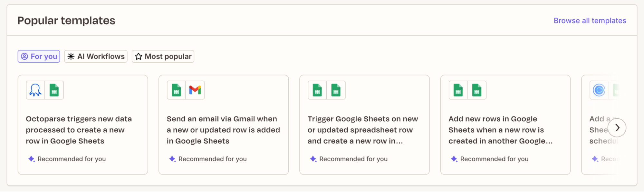Open Send an email via Gmail template
The height and width of the screenshot is (192, 644).
point(223,130)
